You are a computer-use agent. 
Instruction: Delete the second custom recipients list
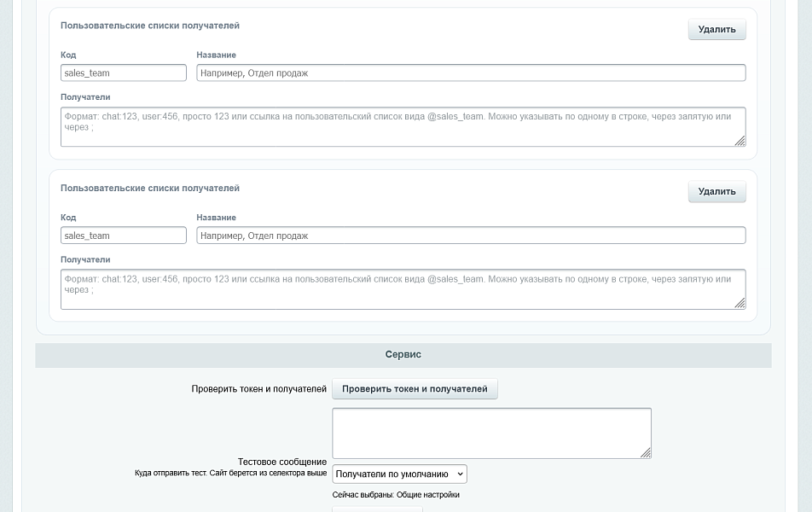pyautogui.click(x=716, y=191)
